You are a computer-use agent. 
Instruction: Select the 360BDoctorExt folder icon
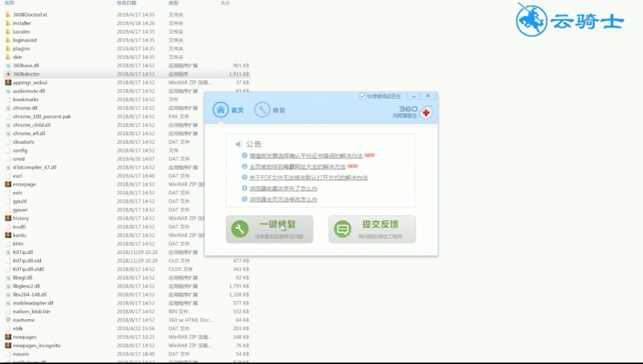coord(8,14)
